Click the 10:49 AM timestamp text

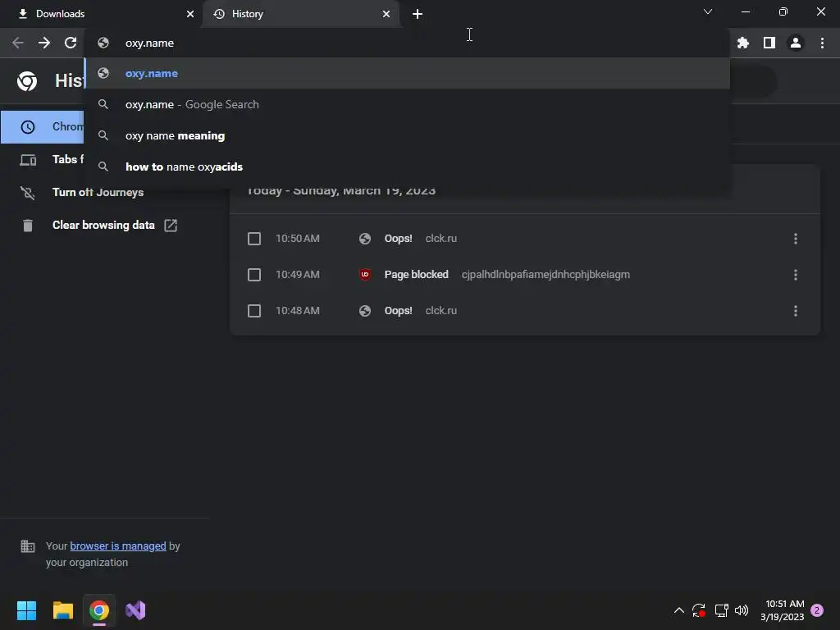(297, 275)
